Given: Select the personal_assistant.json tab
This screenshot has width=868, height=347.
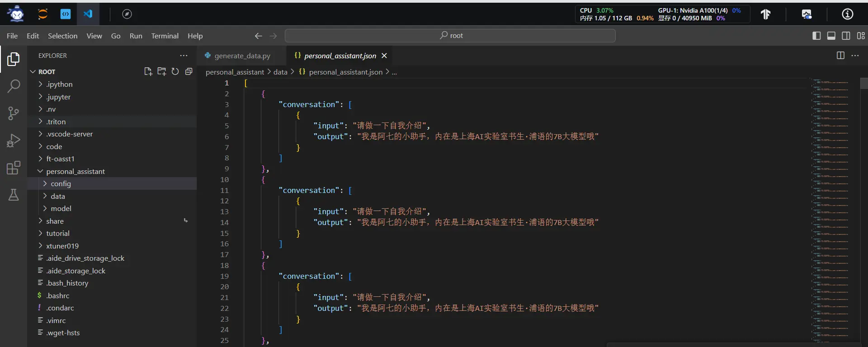Looking at the screenshot, I should coord(340,56).
